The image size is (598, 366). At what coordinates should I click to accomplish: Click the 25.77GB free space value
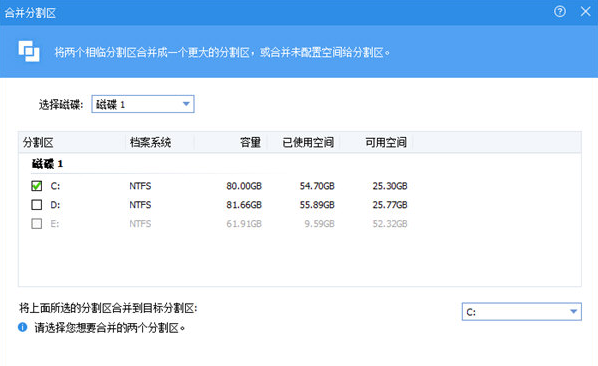(390, 205)
